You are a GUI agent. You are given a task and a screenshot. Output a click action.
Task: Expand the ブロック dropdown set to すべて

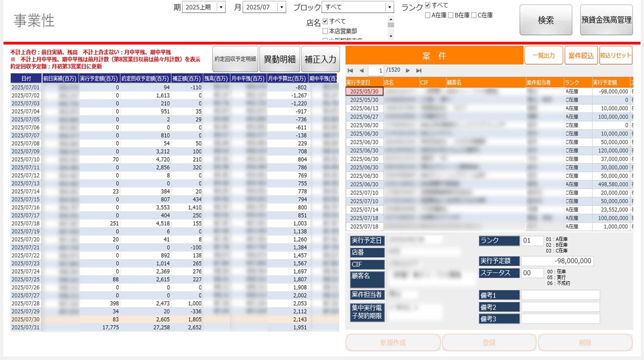coord(390,7)
